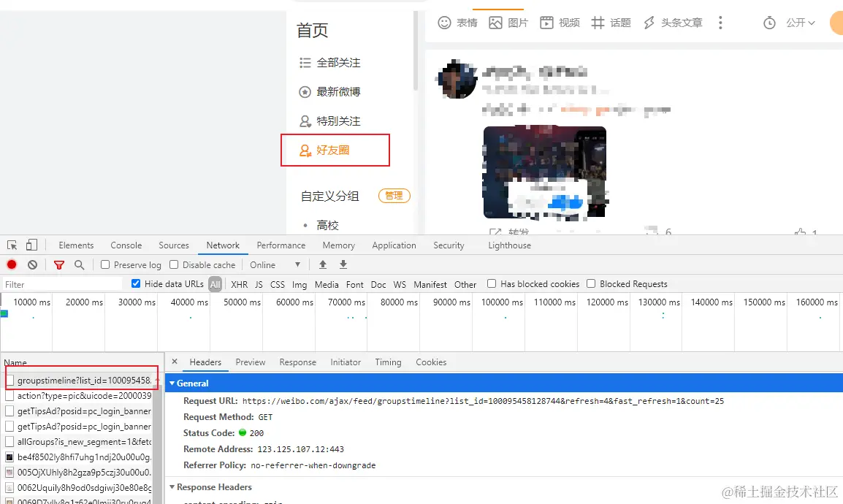Click the 管理 button next to 自定义分组
The width and height of the screenshot is (843, 504).
pyautogui.click(x=394, y=196)
